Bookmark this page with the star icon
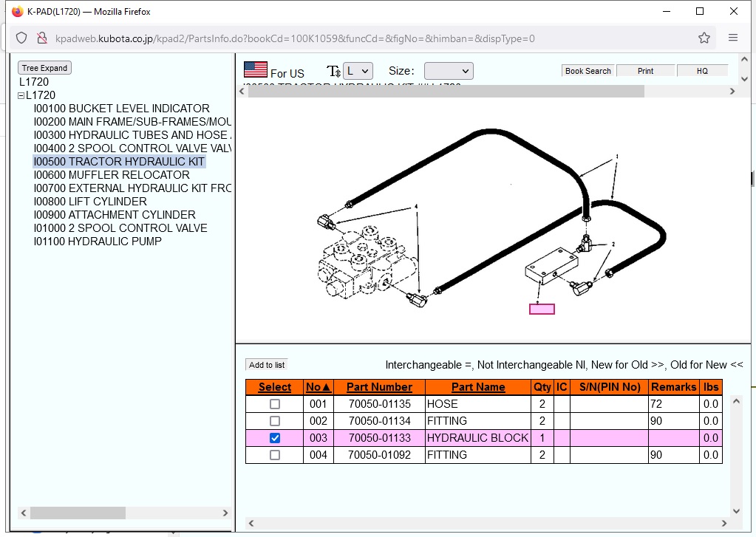Viewport: 756px width, 537px height. pos(704,38)
